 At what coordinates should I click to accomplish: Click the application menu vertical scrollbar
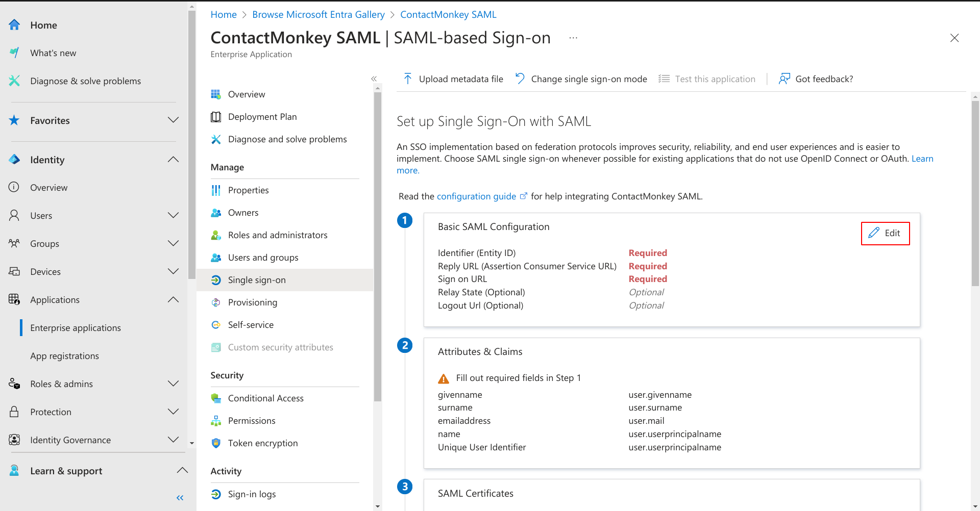click(x=378, y=247)
